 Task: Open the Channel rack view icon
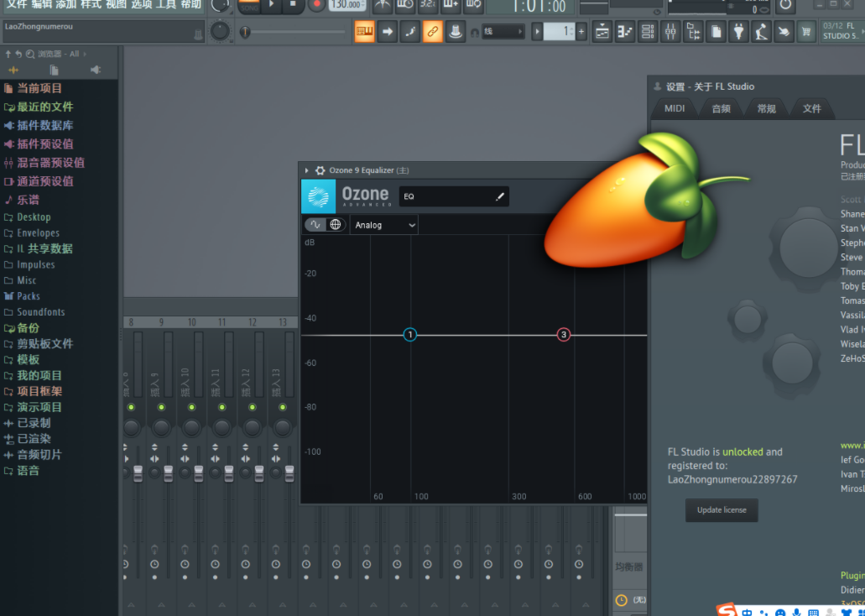648,32
